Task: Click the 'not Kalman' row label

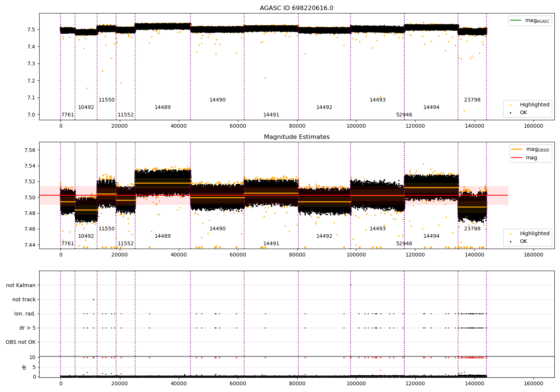Action: click(21, 285)
